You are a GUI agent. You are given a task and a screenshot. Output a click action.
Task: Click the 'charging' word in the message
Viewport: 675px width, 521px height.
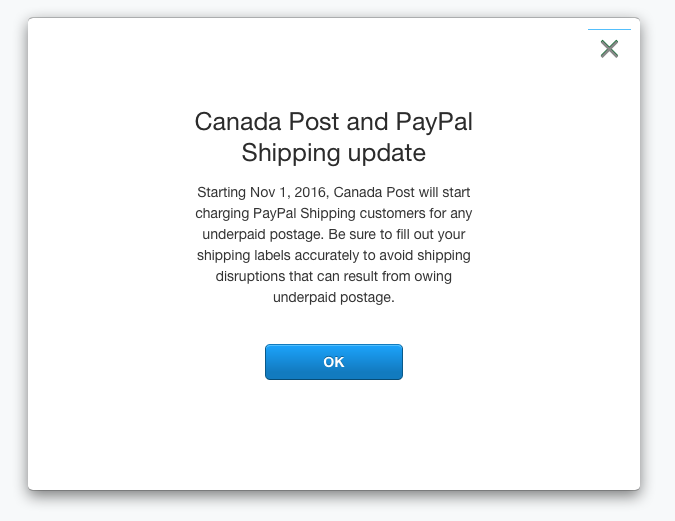tap(223, 213)
